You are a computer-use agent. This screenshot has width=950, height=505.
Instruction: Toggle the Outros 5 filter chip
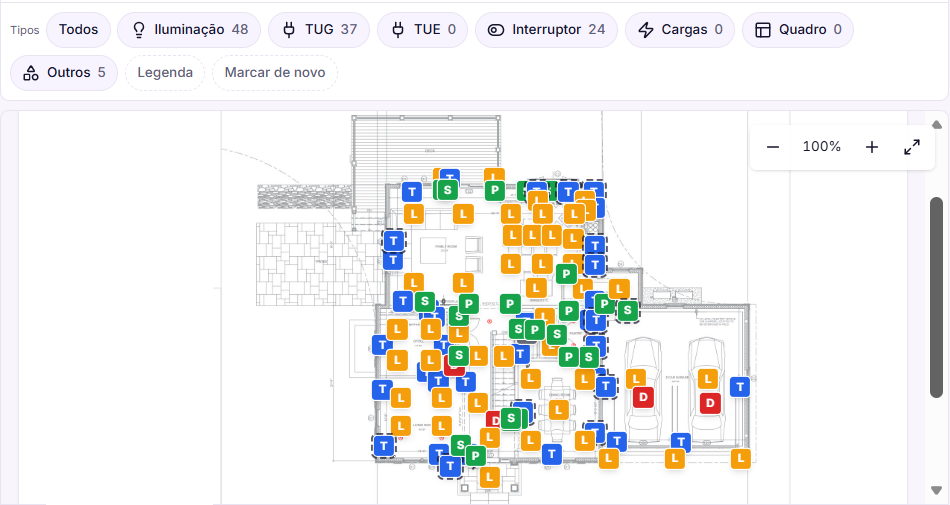[64, 73]
